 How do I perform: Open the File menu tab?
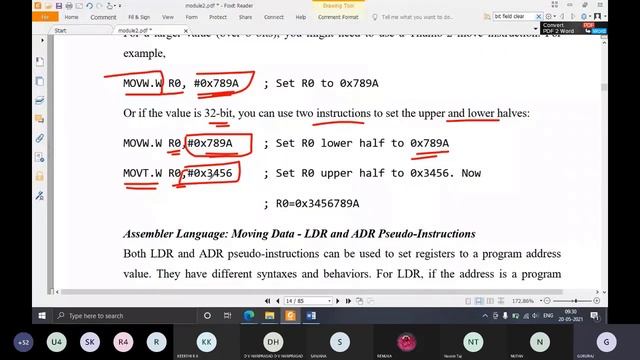coord(45,17)
